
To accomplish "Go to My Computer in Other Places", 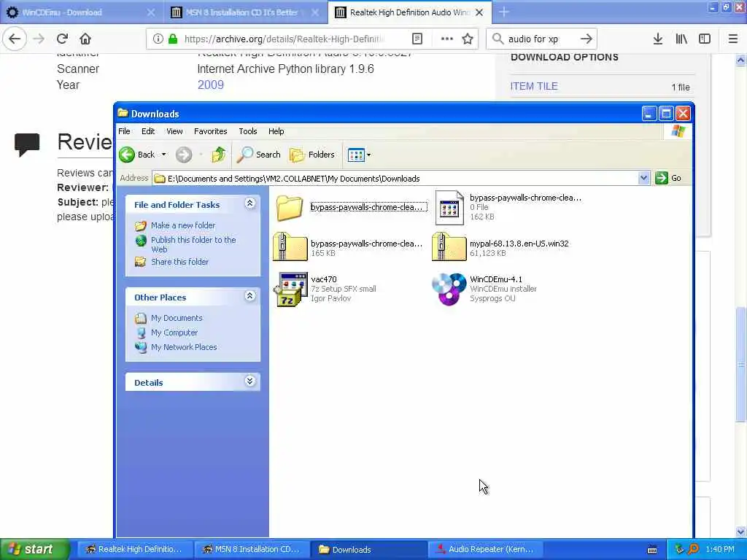I will pyautogui.click(x=174, y=332).
